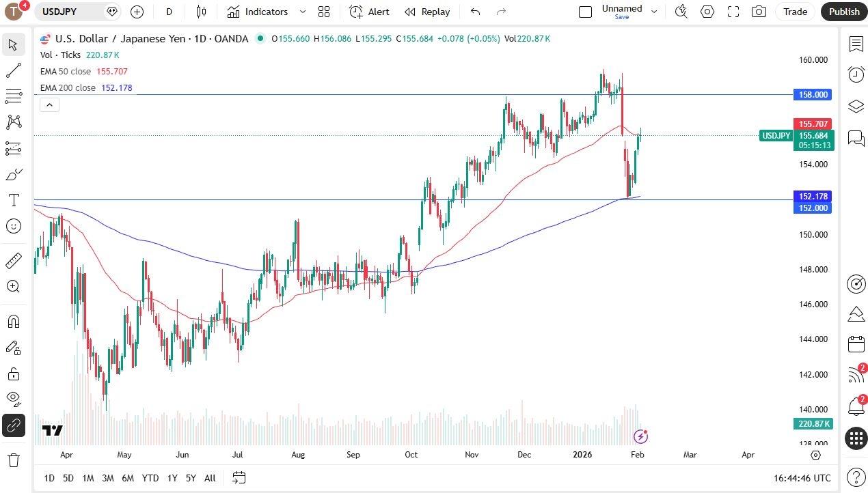Remove drawings with the trash icon
The width and height of the screenshot is (868, 493).
(13, 460)
